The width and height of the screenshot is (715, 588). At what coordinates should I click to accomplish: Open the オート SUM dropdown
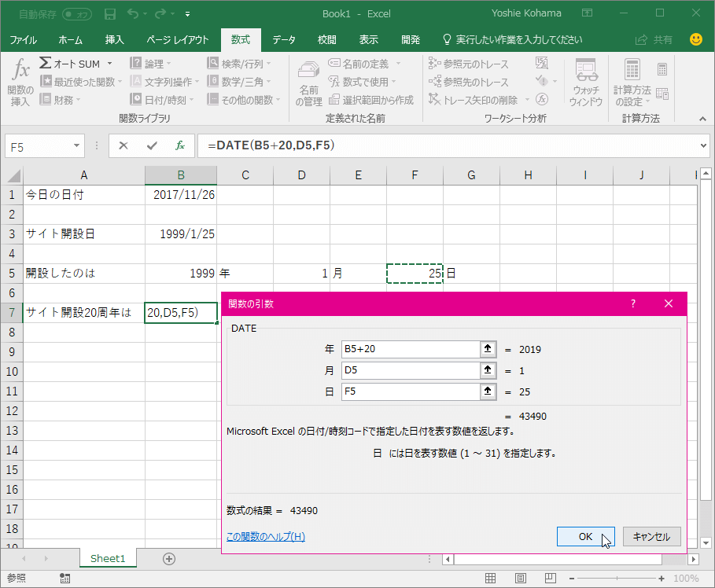[x=109, y=64]
